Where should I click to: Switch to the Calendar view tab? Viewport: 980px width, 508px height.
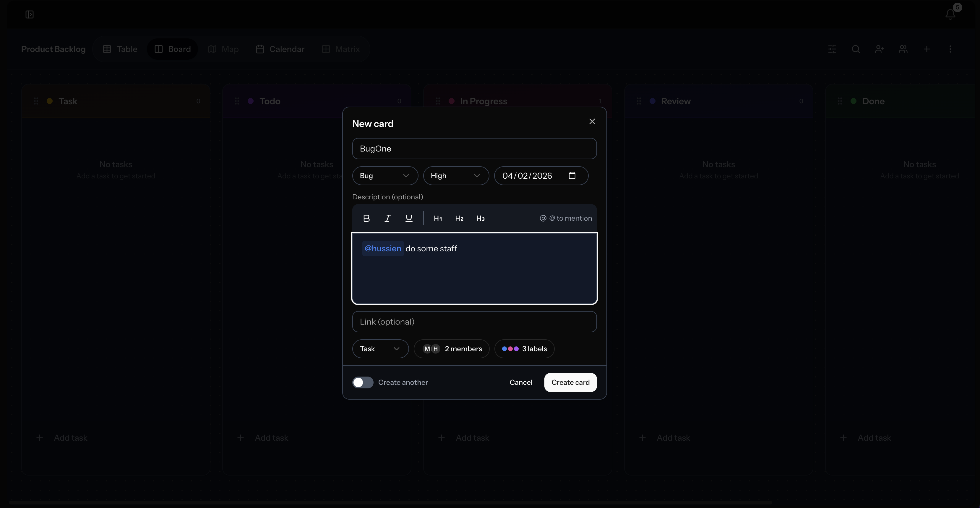coord(280,49)
